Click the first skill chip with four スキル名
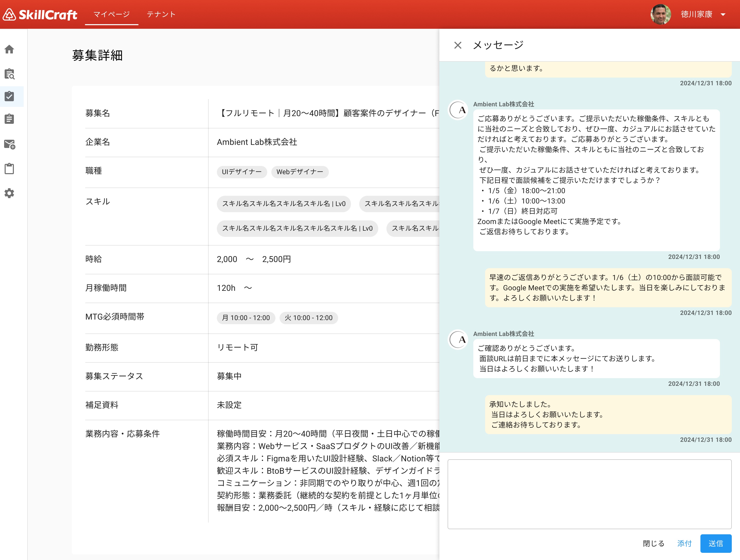This screenshot has width=740, height=560. tap(284, 204)
